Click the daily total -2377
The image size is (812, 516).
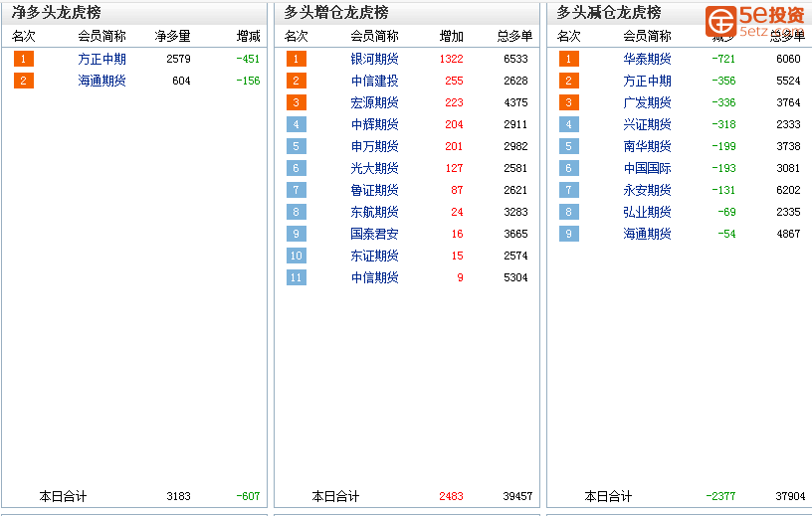coord(720,496)
